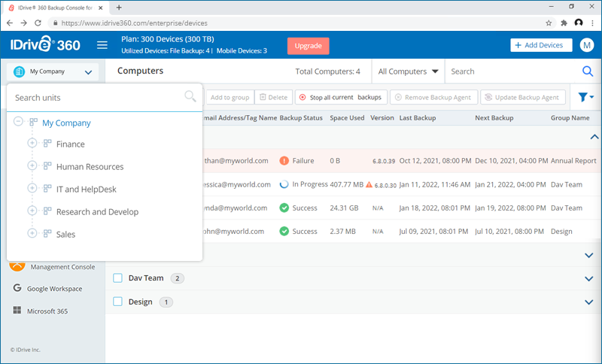Open Microsoft 365 section
This screenshot has width=602, height=364.
pos(47,311)
